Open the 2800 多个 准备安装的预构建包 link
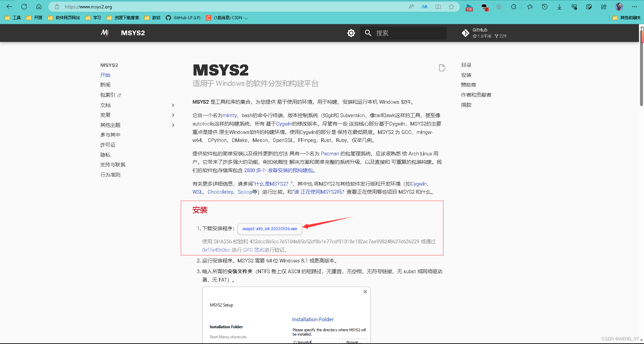The image size is (644, 344). (x=278, y=170)
